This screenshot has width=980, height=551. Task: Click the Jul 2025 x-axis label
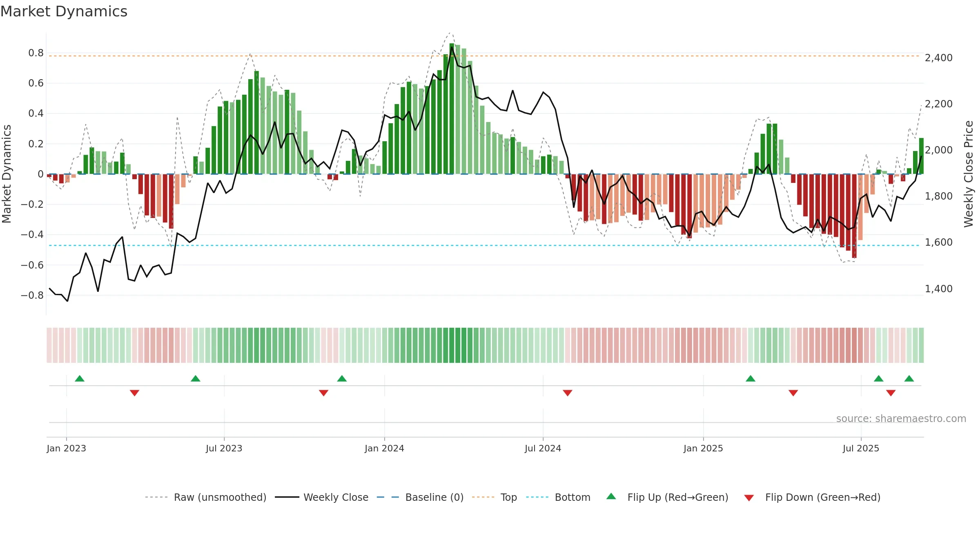click(x=861, y=448)
